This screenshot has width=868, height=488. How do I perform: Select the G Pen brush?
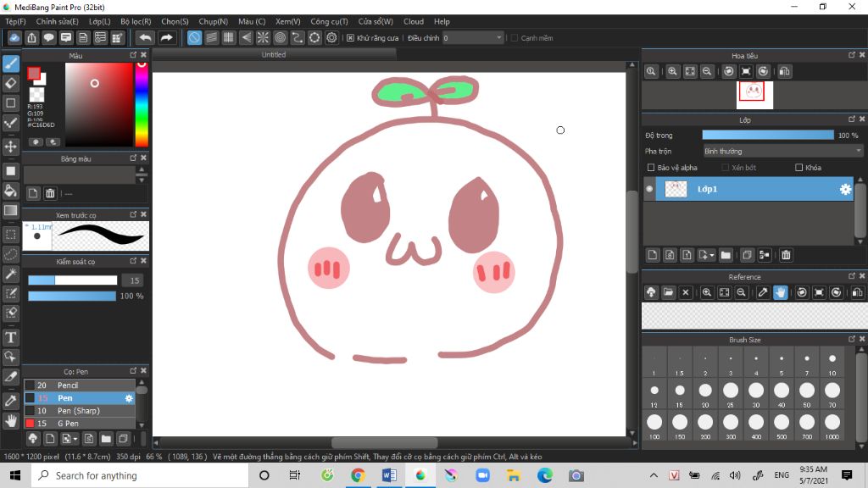pos(68,423)
